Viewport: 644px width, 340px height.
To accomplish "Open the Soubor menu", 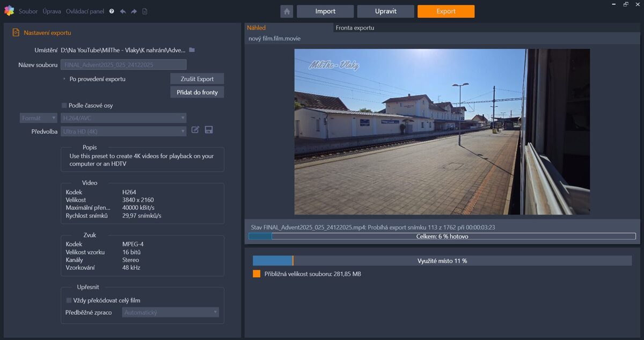I will [x=28, y=11].
